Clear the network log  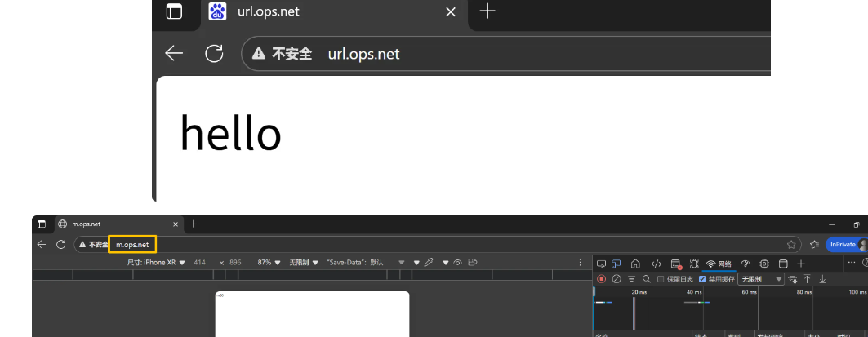pos(617,279)
